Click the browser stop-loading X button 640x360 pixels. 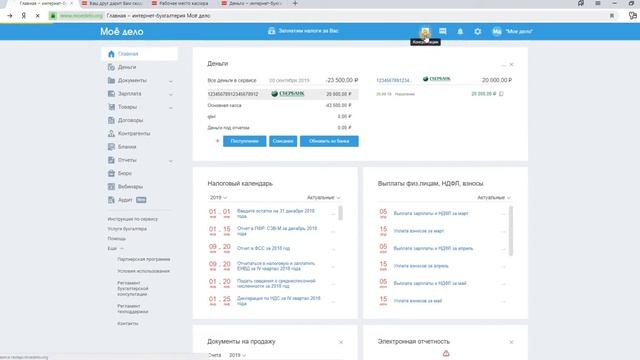[x=37, y=16]
